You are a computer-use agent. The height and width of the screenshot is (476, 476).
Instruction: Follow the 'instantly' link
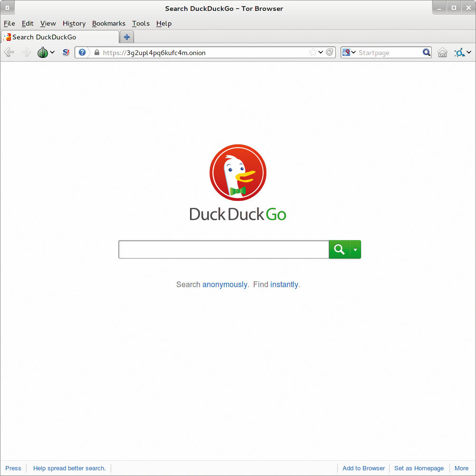284,284
